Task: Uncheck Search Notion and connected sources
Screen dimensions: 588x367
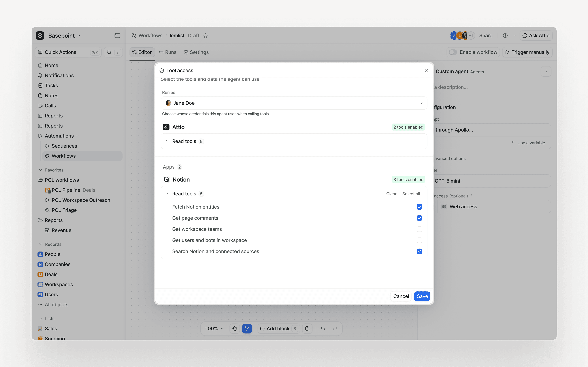Action: pos(419,251)
